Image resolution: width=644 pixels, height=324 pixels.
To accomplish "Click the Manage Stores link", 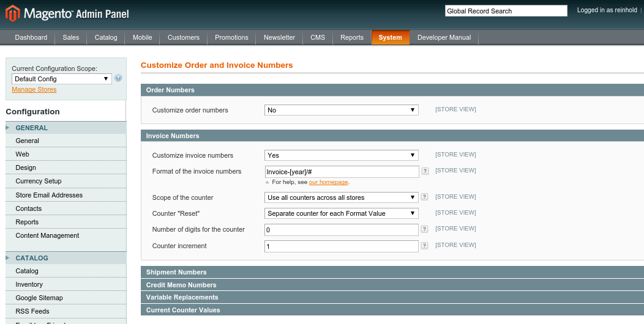I will click(x=34, y=89).
